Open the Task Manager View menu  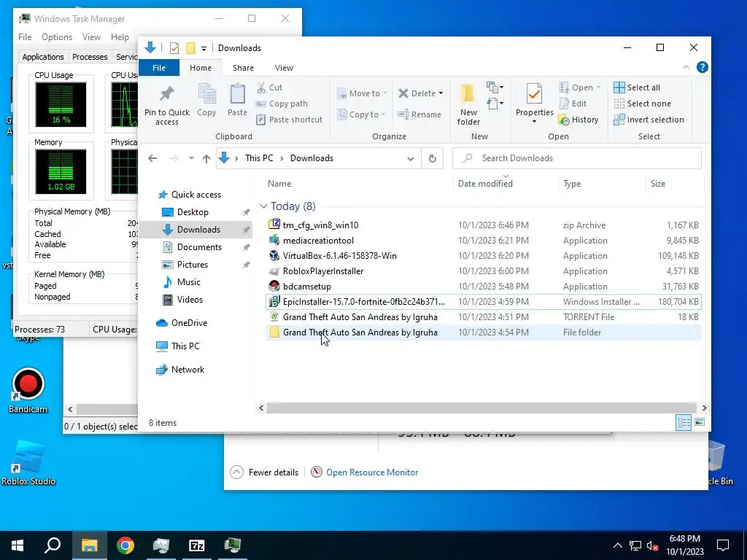pyautogui.click(x=91, y=37)
